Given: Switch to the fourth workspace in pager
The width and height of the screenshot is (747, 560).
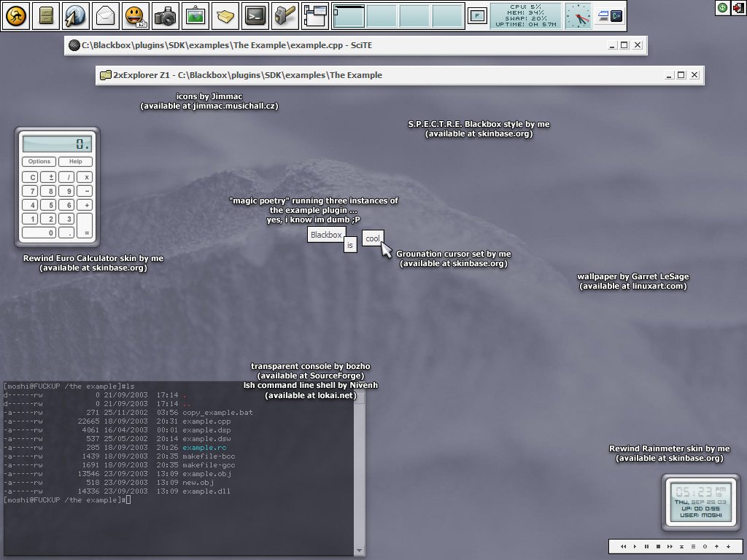Looking at the screenshot, I should (x=447, y=16).
